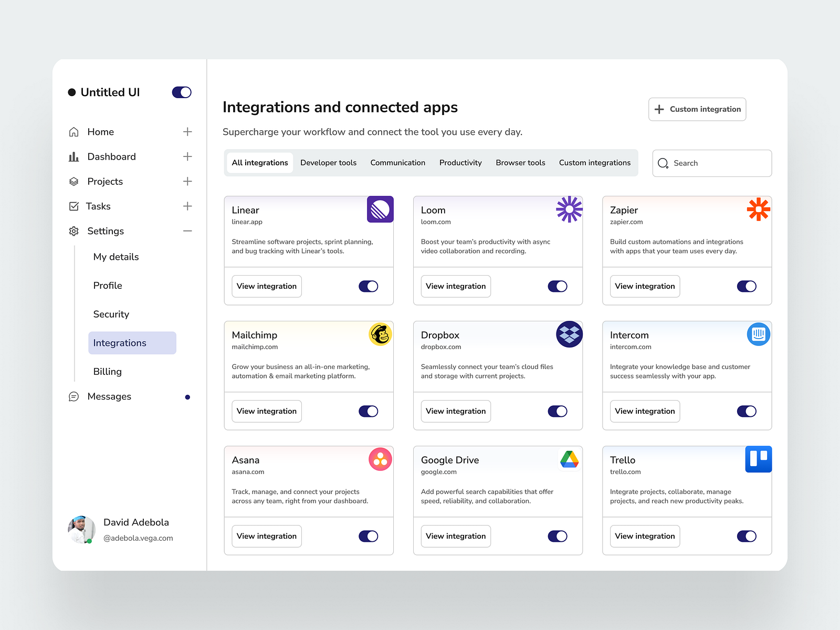Screen dimensions: 840x630
Task: Open the Billing settings page
Action: 108,372
